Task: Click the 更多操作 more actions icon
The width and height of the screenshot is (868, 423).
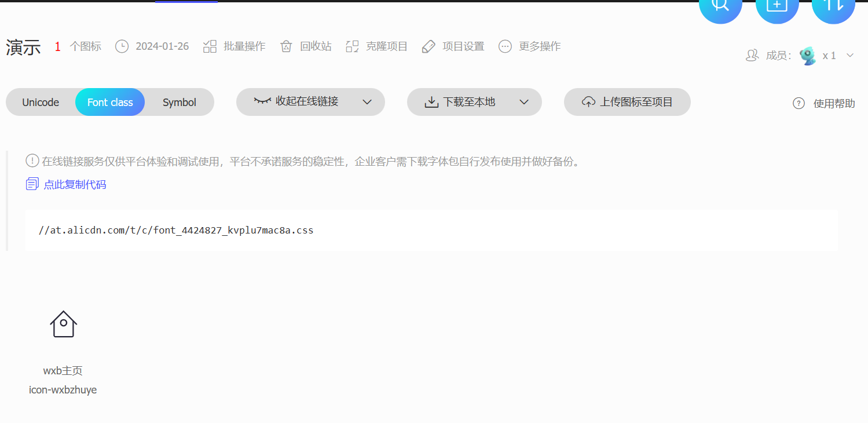Action: click(x=504, y=46)
